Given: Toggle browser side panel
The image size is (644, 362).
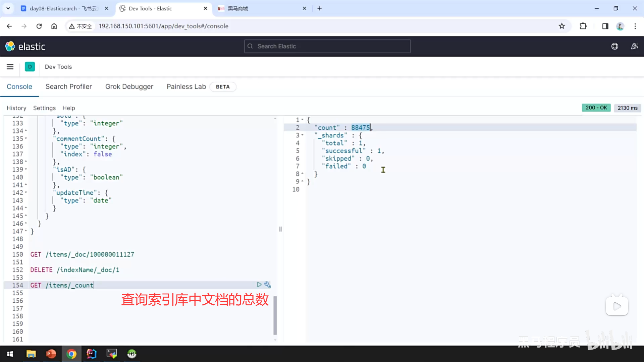Looking at the screenshot, I should pyautogui.click(x=605, y=26).
